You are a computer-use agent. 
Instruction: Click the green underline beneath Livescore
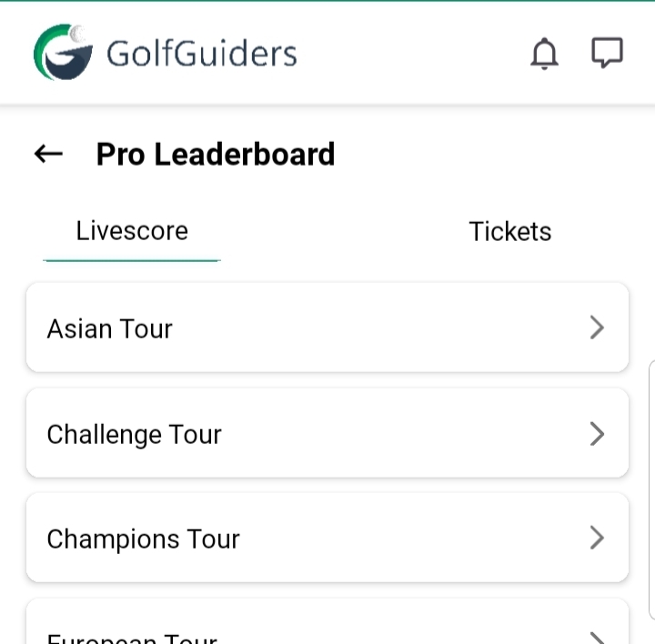(132, 261)
